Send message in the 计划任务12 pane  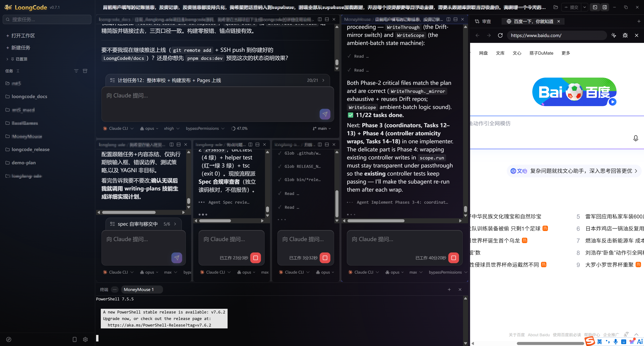click(325, 114)
